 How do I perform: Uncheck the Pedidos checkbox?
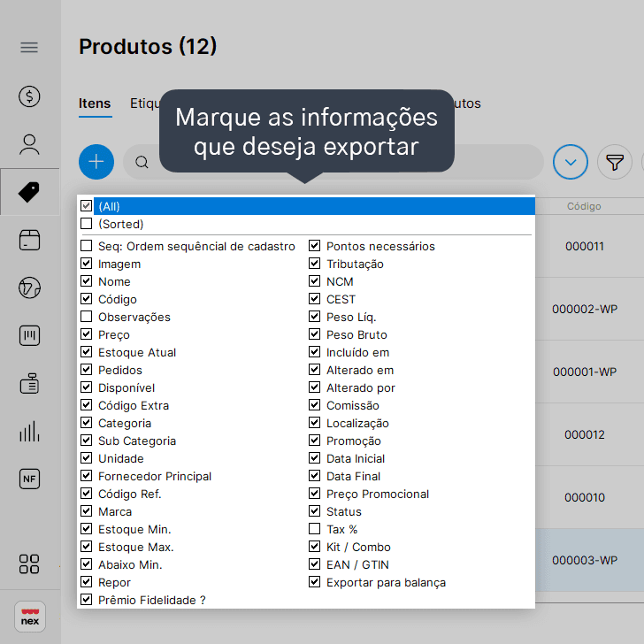(87, 369)
